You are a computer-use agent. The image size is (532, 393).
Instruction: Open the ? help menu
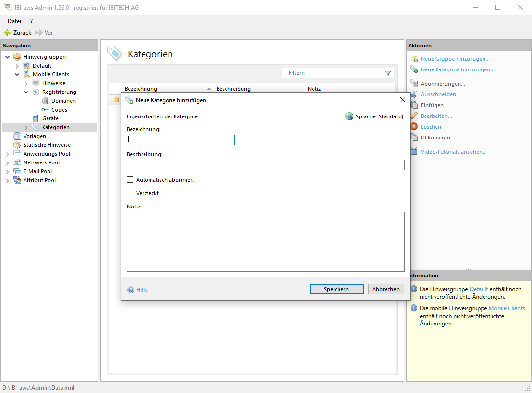coord(32,21)
